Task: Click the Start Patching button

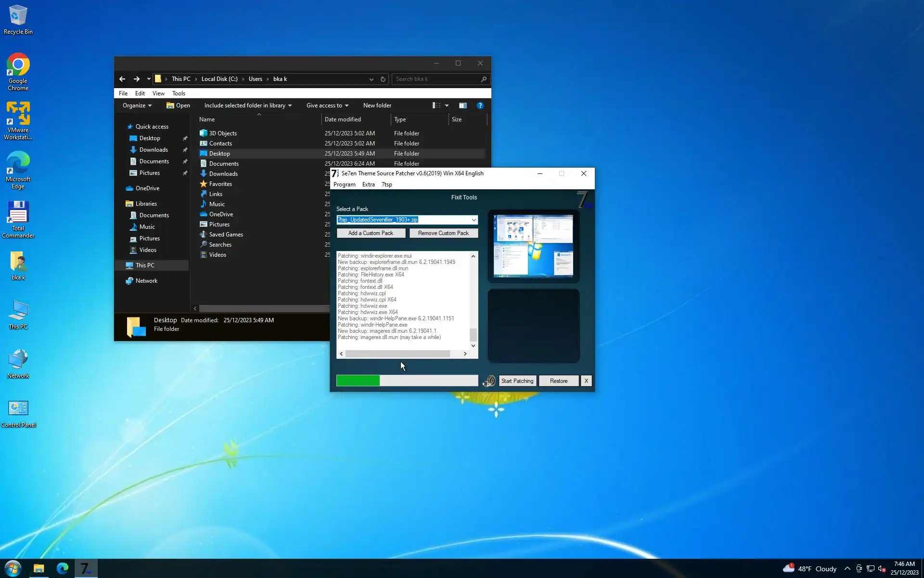Action: tap(517, 381)
